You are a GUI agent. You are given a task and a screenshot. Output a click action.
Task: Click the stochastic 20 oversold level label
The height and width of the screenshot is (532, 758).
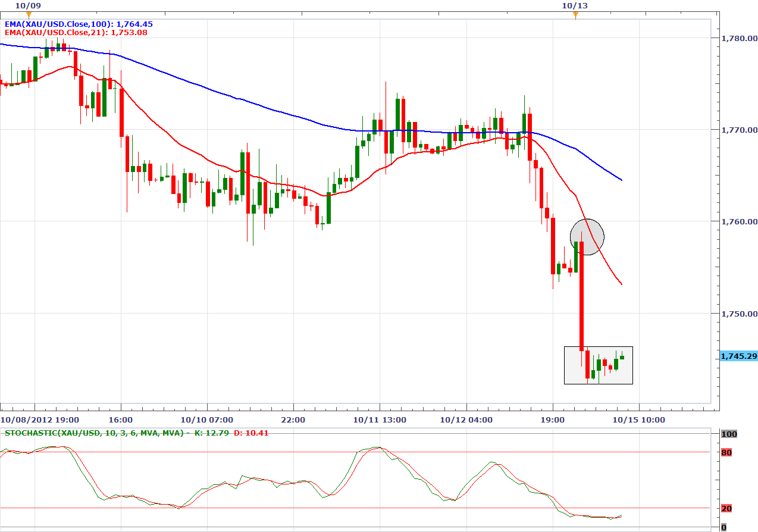coord(726,508)
